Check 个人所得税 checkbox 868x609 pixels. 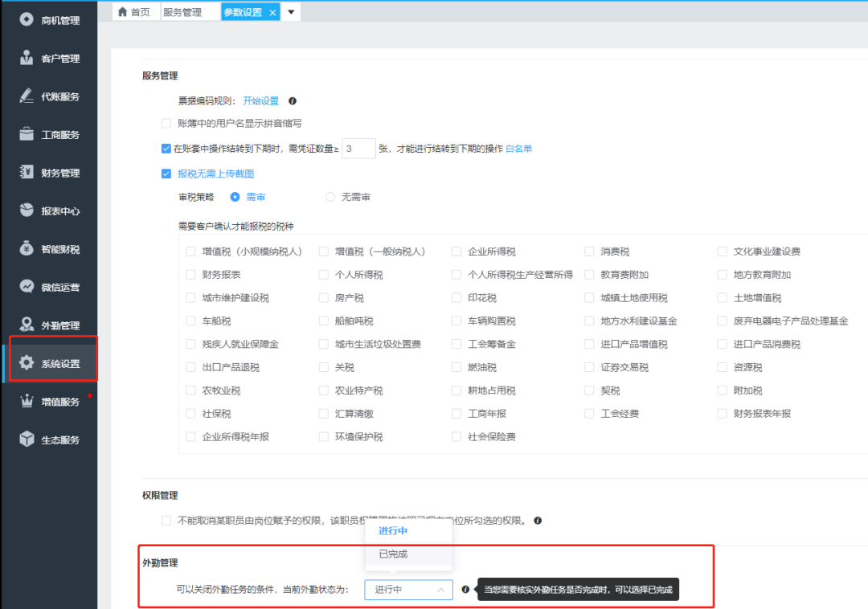point(324,275)
